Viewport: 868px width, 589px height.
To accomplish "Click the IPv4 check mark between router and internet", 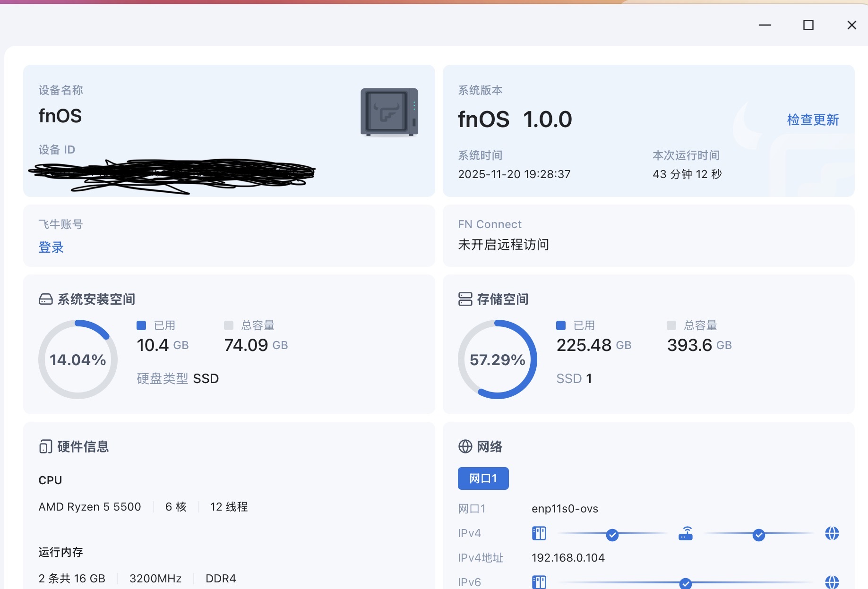I will tap(759, 535).
